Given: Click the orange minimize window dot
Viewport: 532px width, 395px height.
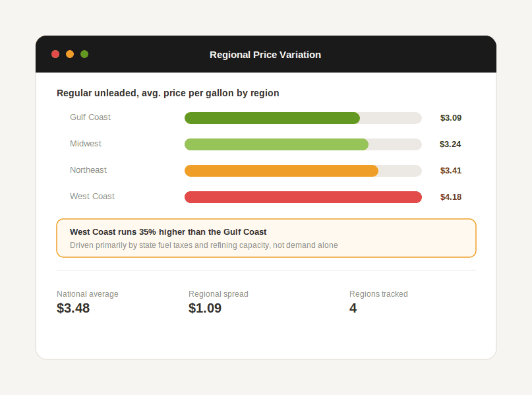Looking at the screenshot, I should 70,54.
